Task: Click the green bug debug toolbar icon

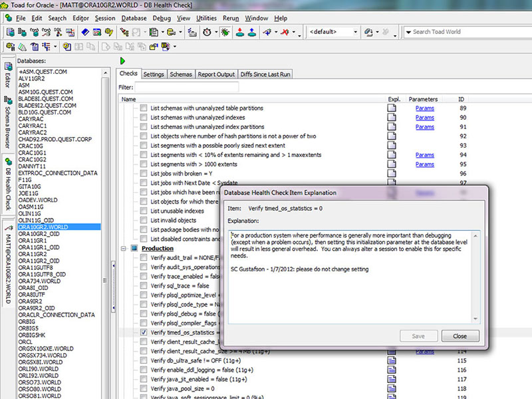Action: coord(225,32)
